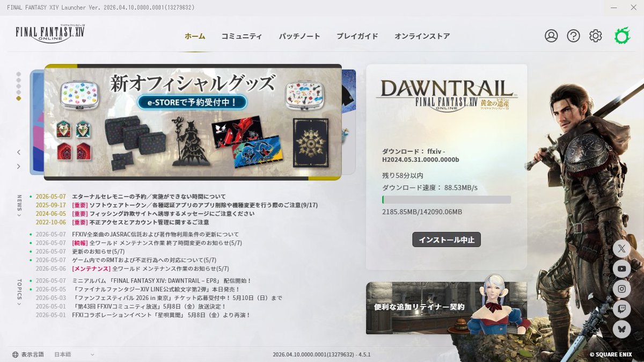Open the Instagram social icon
644x362 pixels.
[x=621, y=289]
